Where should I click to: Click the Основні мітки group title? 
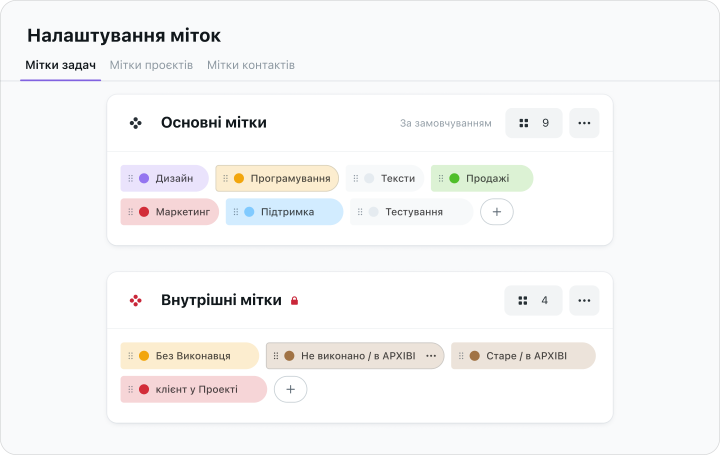click(x=214, y=123)
